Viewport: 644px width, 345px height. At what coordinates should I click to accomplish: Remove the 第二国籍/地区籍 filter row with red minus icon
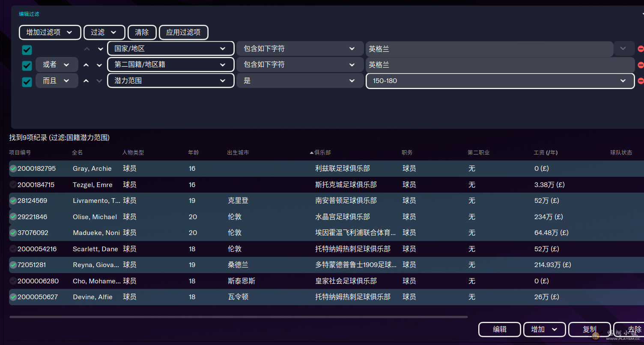[641, 65]
